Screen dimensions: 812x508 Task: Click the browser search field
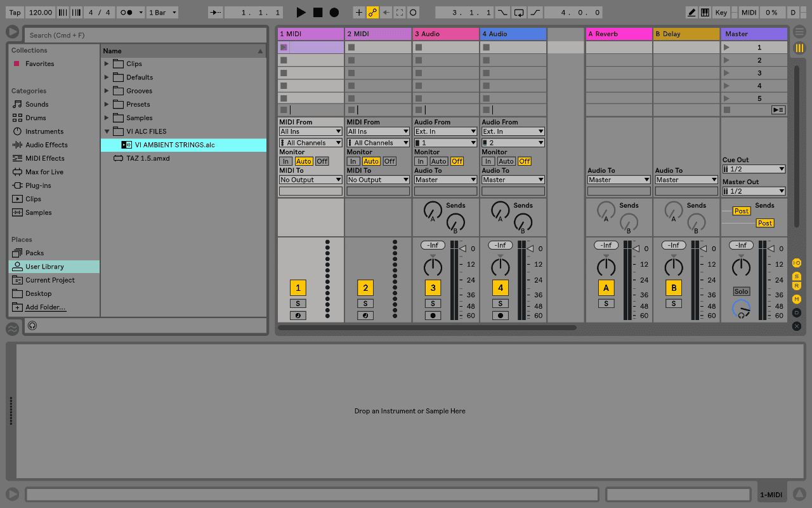click(145, 35)
